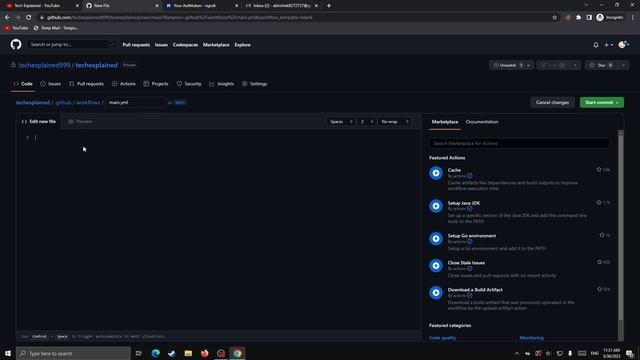
Task: Switch to the Preview tab
Action: click(x=80, y=122)
